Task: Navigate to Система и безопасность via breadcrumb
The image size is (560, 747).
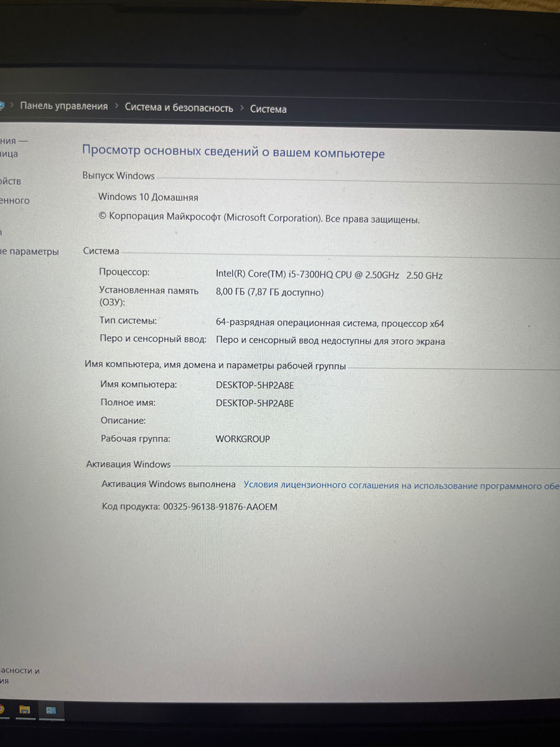Action: [180, 108]
